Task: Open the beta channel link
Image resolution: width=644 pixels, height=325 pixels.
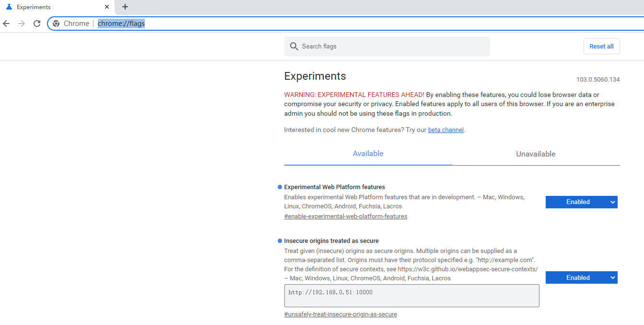Action: click(445, 130)
